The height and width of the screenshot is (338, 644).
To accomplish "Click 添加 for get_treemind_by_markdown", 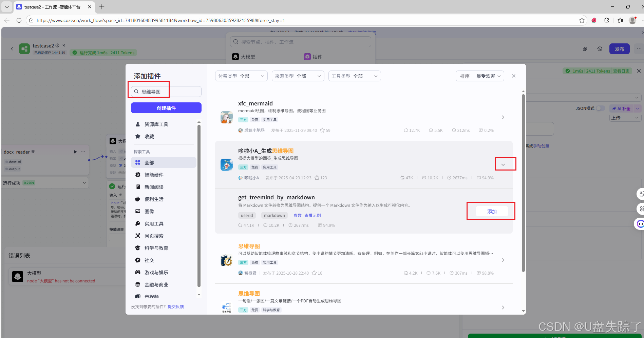I will coord(492,211).
